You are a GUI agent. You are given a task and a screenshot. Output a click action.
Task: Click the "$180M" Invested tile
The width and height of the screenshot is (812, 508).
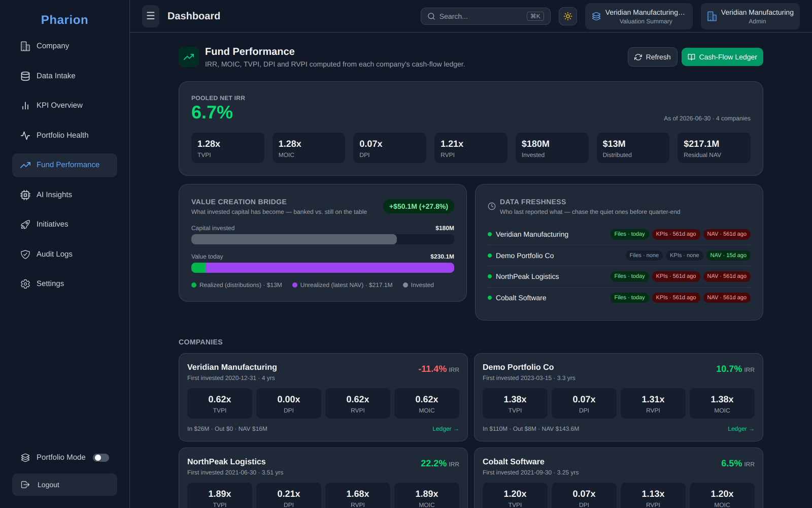[x=552, y=148]
